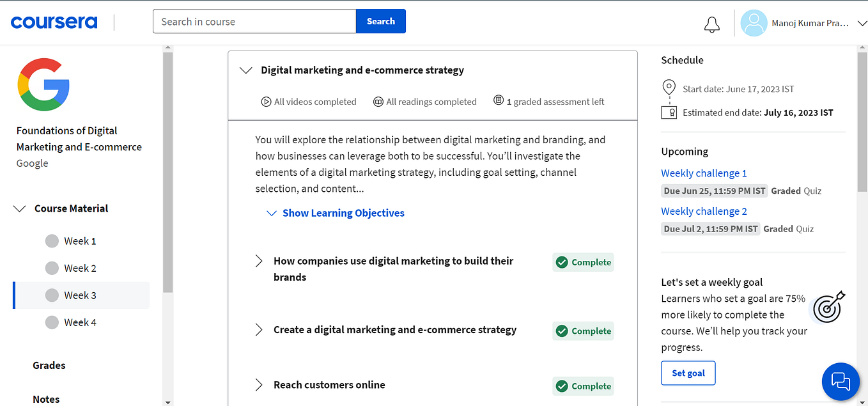Viewport: 868px width, 406px height.
Task: Select the Week 4 progress circle
Action: 52,322
